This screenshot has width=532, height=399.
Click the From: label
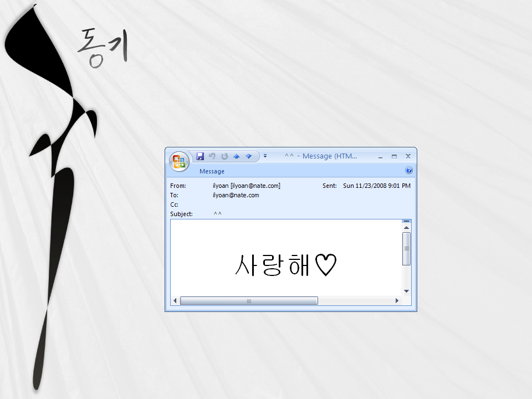coord(178,186)
